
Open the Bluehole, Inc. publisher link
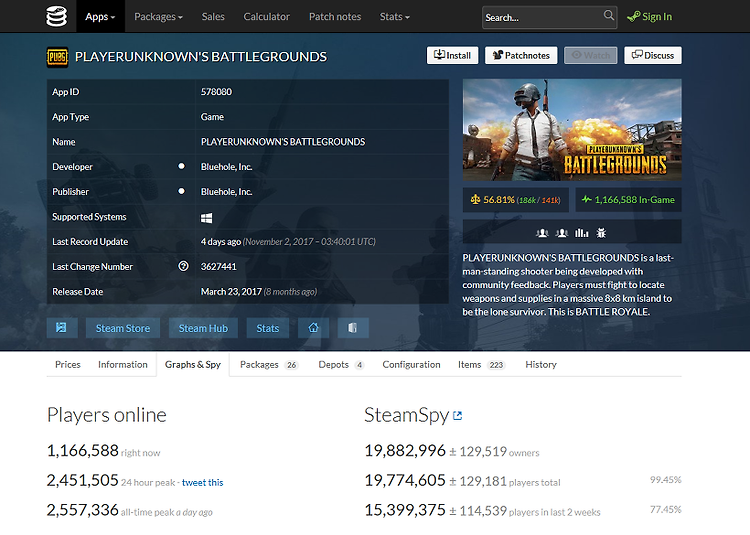pos(226,191)
